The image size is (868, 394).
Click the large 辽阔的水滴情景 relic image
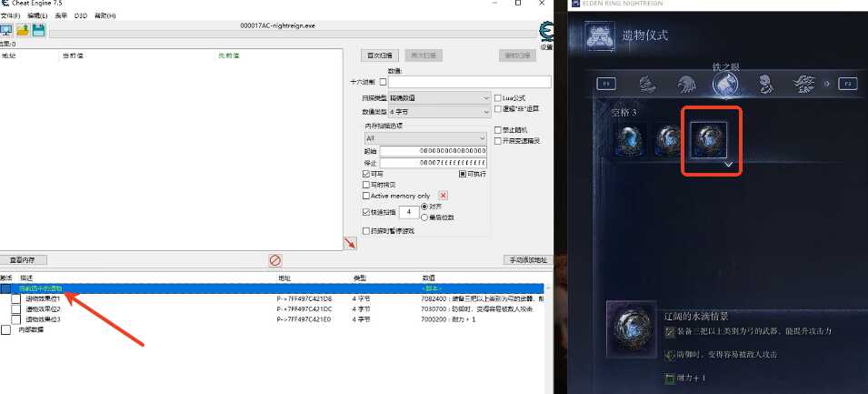[x=632, y=329]
